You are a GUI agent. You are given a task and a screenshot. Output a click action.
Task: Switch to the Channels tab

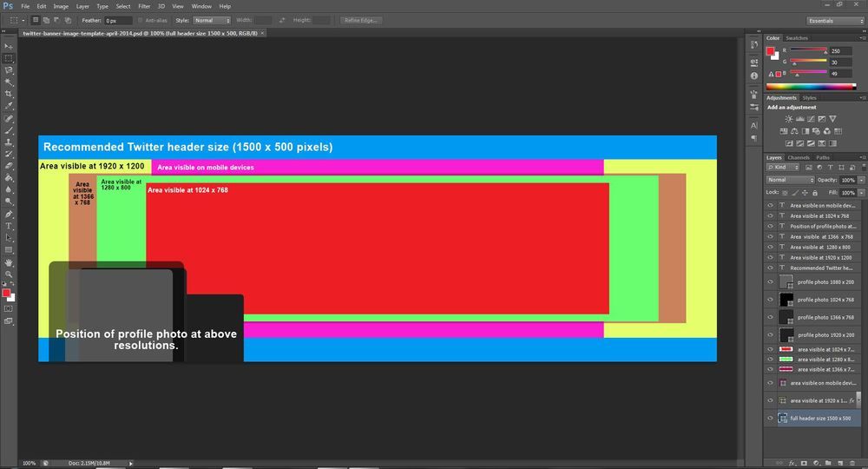pos(799,158)
